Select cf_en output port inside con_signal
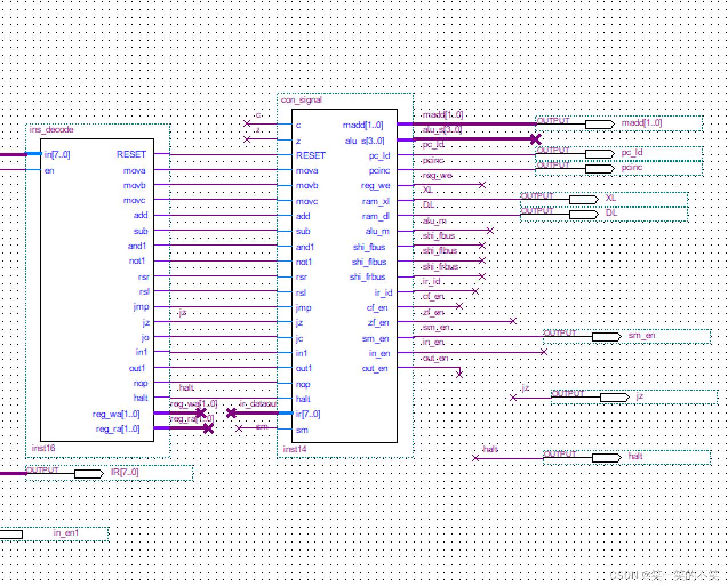This screenshot has height=586, width=728. click(x=378, y=308)
